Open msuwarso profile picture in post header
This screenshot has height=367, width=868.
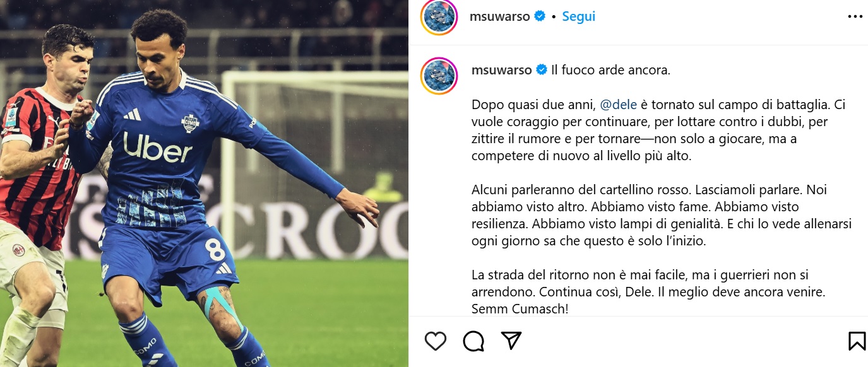pyautogui.click(x=439, y=17)
